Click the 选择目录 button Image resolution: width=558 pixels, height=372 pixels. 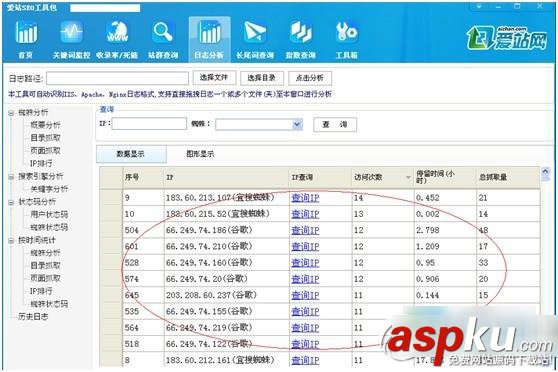pos(262,78)
